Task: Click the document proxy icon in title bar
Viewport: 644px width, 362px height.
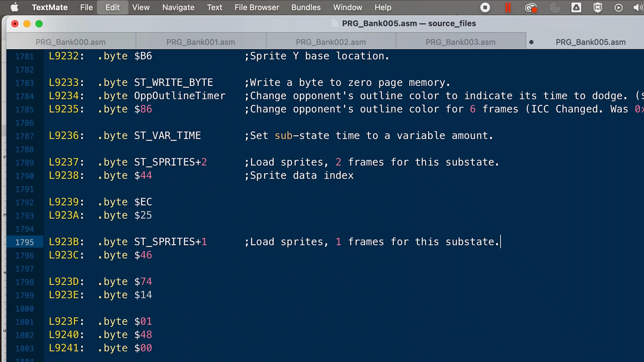Action: [x=335, y=23]
